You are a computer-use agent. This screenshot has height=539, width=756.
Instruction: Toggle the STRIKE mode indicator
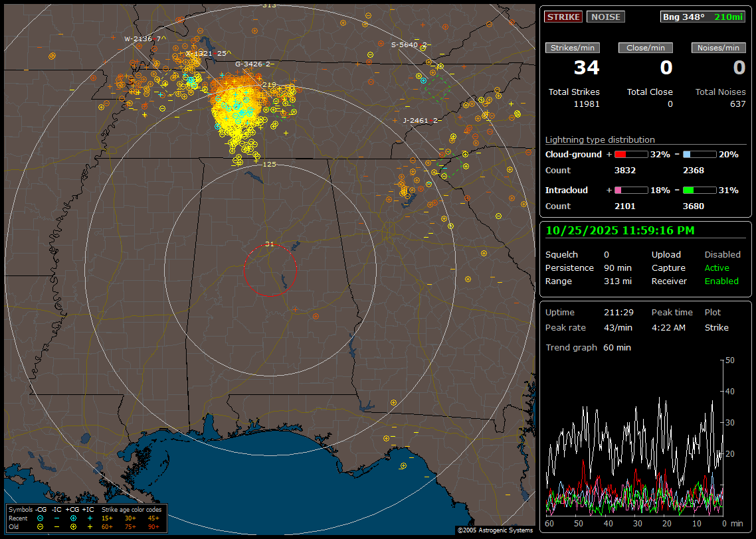tap(563, 17)
